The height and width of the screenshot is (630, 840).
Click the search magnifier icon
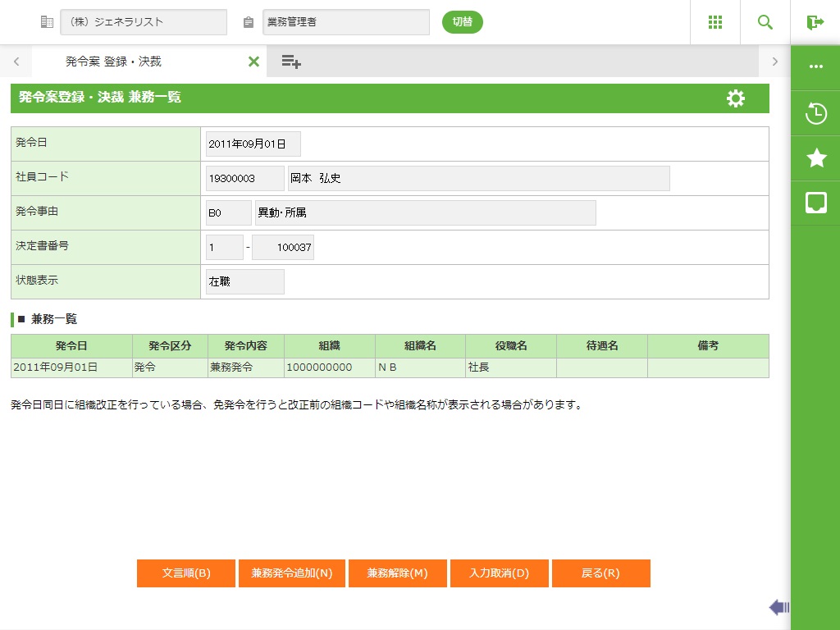(x=765, y=22)
